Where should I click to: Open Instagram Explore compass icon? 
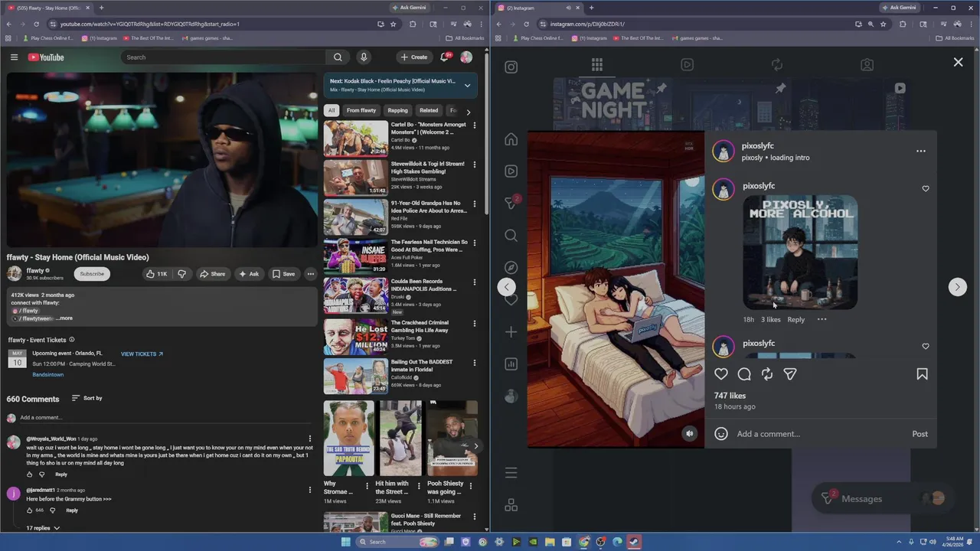coord(511,268)
